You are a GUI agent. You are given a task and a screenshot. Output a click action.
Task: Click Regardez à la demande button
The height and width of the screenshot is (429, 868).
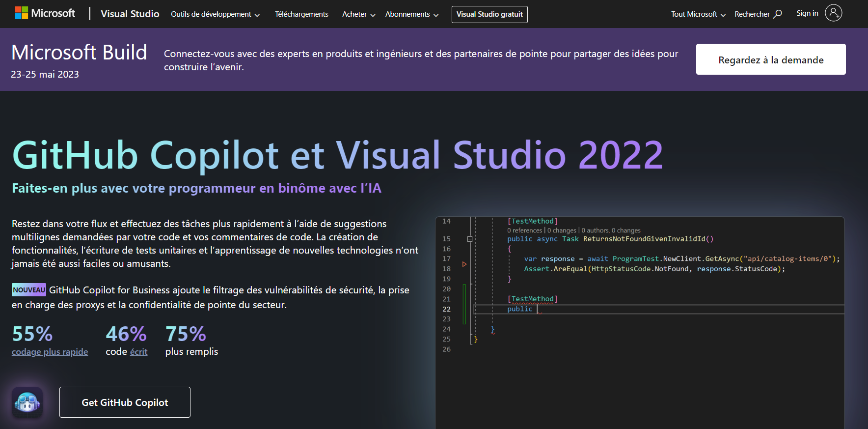[771, 59]
